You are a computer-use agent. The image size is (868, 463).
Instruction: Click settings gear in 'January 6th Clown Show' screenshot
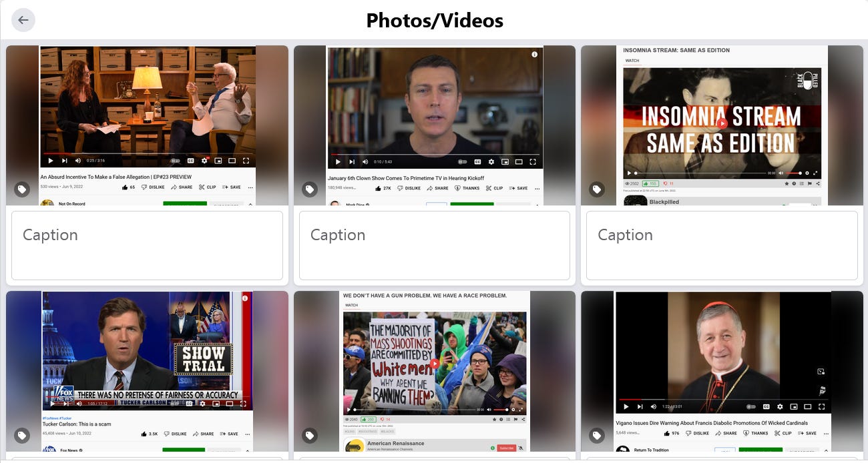click(x=491, y=161)
